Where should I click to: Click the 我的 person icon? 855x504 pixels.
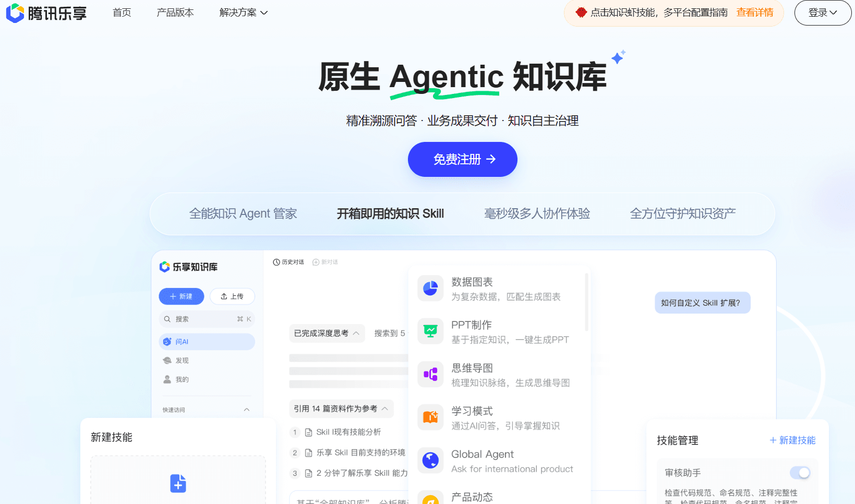[x=167, y=379]
